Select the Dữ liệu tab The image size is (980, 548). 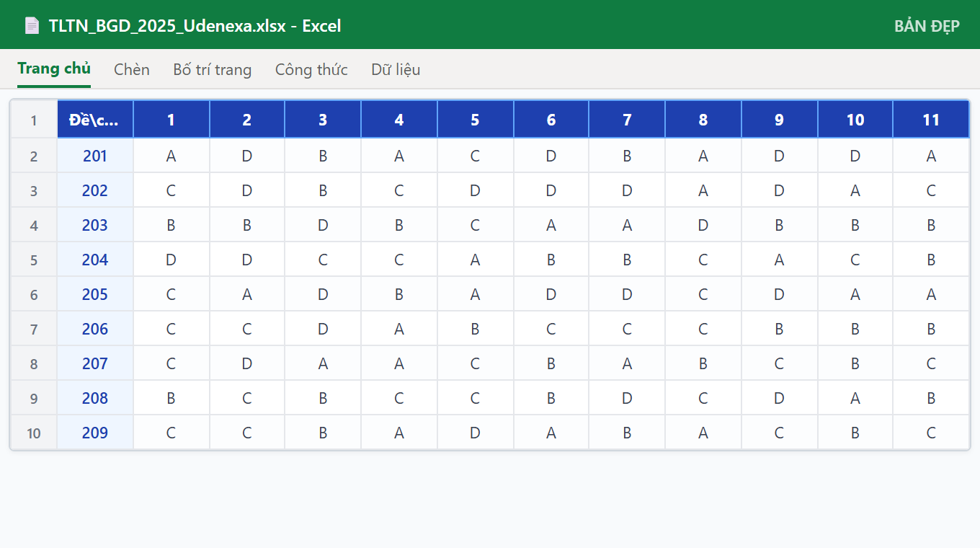396,69
